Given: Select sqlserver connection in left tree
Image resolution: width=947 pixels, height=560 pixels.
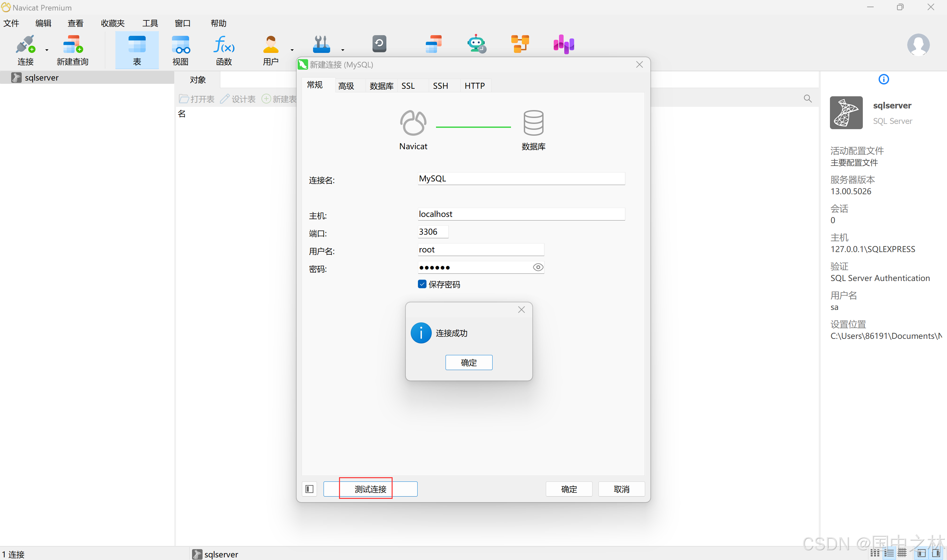Looking at the screenshot, I should 87,78.
